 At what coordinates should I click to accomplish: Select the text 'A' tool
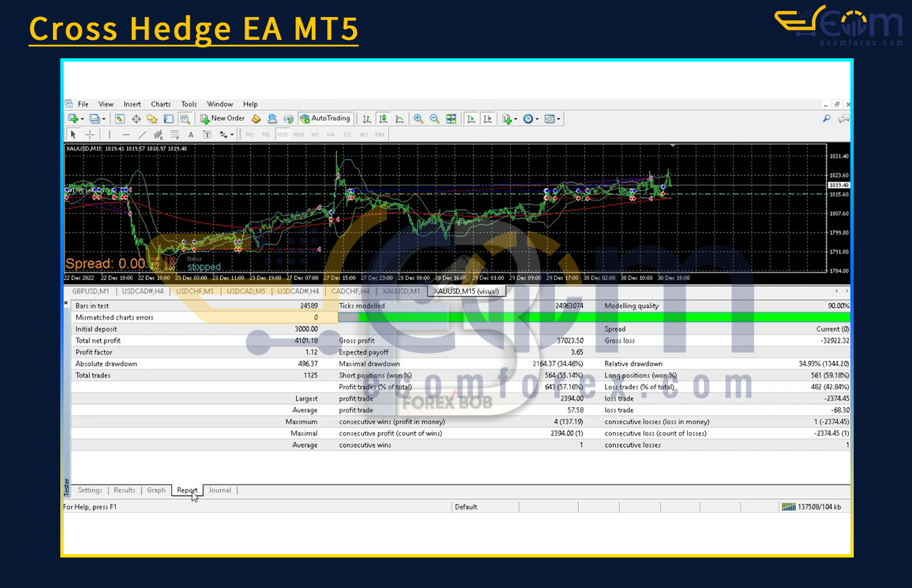(x=190, y=134)
